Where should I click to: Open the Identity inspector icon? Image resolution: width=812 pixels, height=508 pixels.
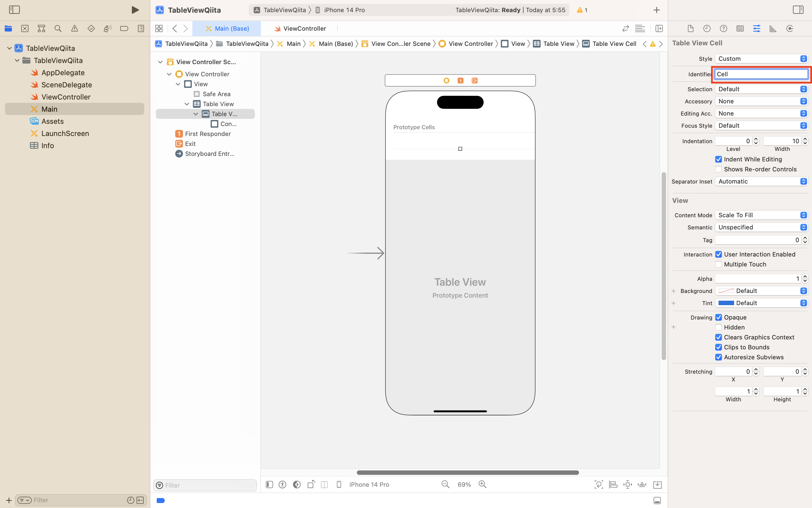pos(740,28)
